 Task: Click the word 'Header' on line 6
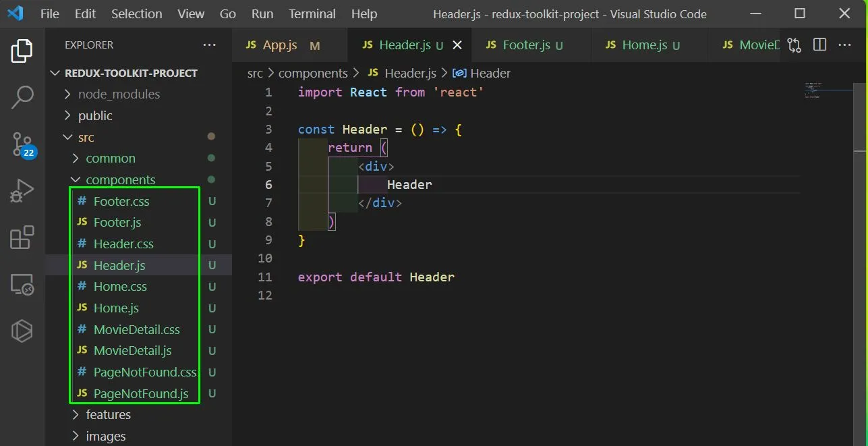tap(409, 184)
